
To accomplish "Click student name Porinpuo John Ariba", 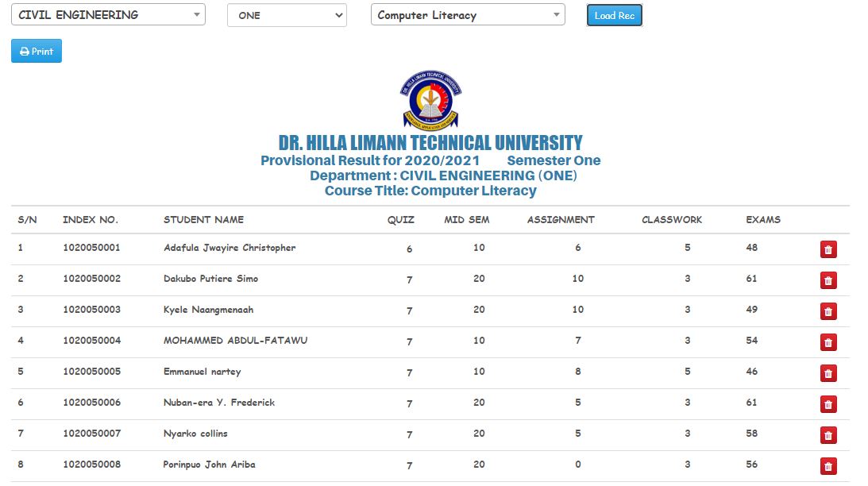I will 209,465.
